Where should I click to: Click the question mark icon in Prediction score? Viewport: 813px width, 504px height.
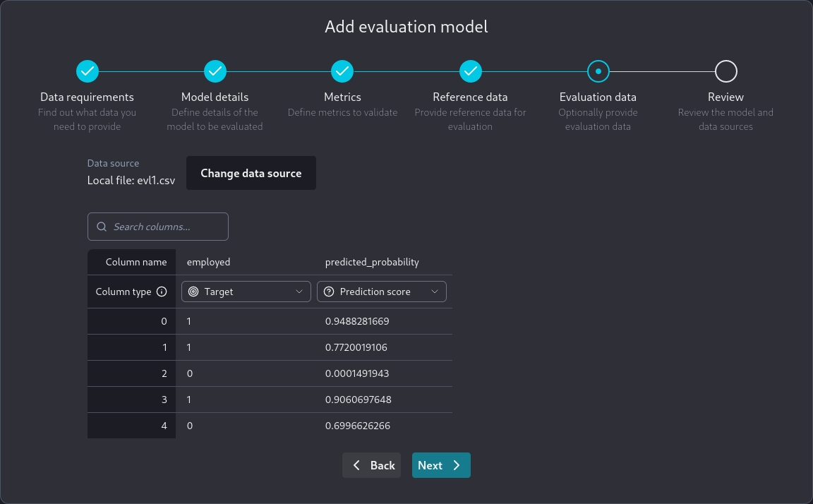(x=329, y=292)
